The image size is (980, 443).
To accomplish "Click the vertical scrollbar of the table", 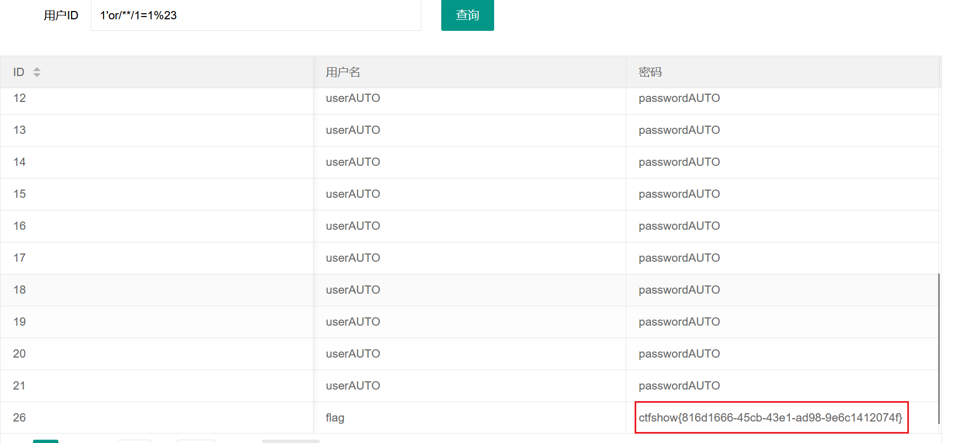I will [x=939, y=348].
